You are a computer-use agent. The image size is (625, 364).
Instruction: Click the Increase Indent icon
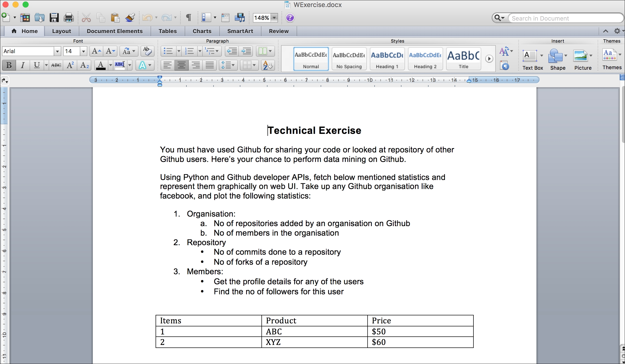pos(246,51)
